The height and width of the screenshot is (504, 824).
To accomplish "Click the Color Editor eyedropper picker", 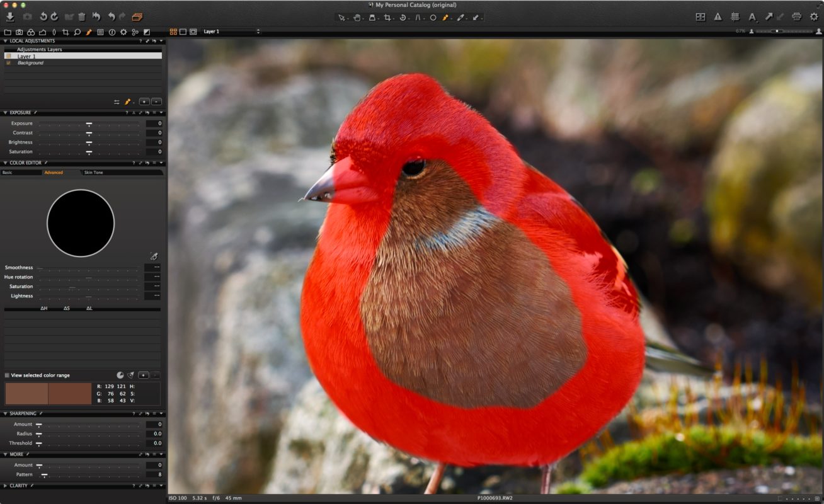I will pos(155,256).
